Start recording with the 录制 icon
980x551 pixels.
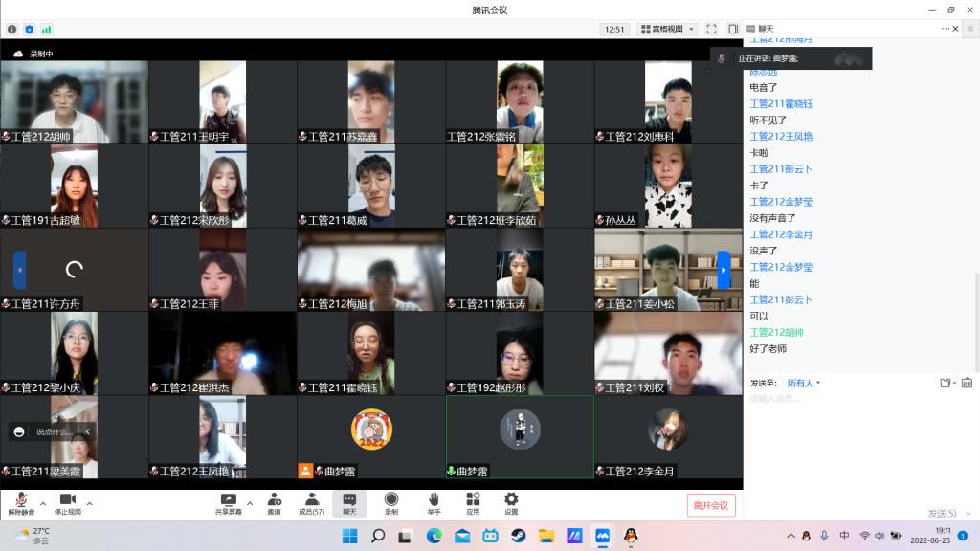[391, 503]
